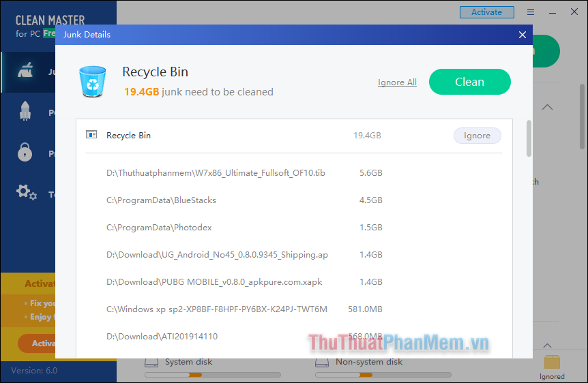This screenshot has width=588, height=383.
Task: Click the Tools gears sidebar icon
Action: click(26, 192)
